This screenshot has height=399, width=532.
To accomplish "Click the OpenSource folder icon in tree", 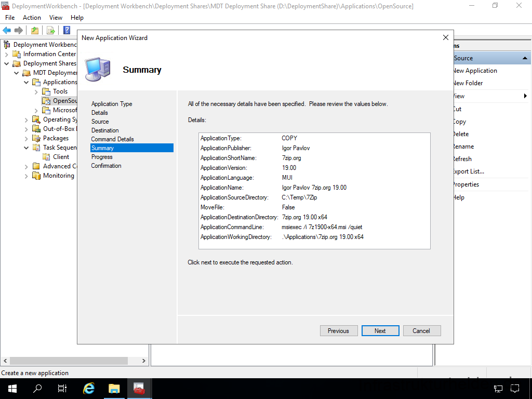I will (x=46, y=101).
